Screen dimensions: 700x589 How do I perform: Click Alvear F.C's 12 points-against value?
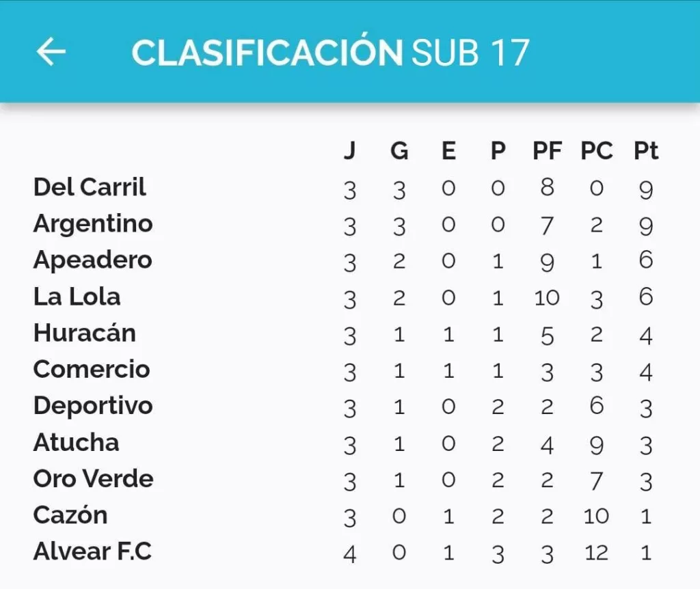[596, 553]
